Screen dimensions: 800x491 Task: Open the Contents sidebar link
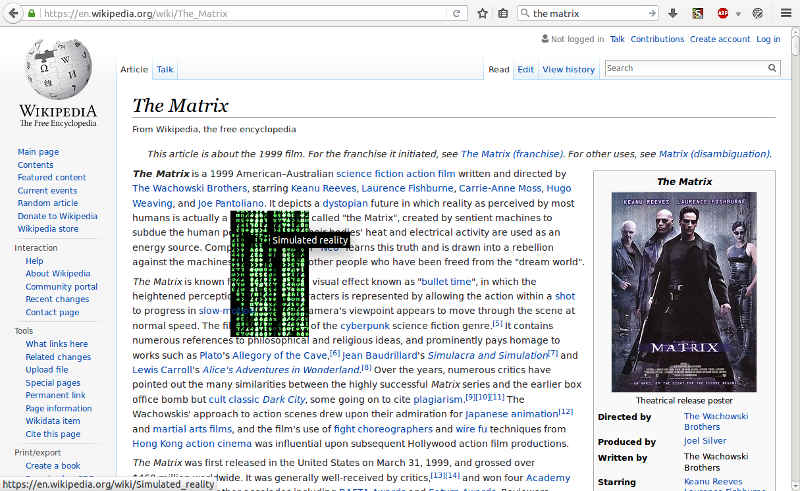click(35, 165)
